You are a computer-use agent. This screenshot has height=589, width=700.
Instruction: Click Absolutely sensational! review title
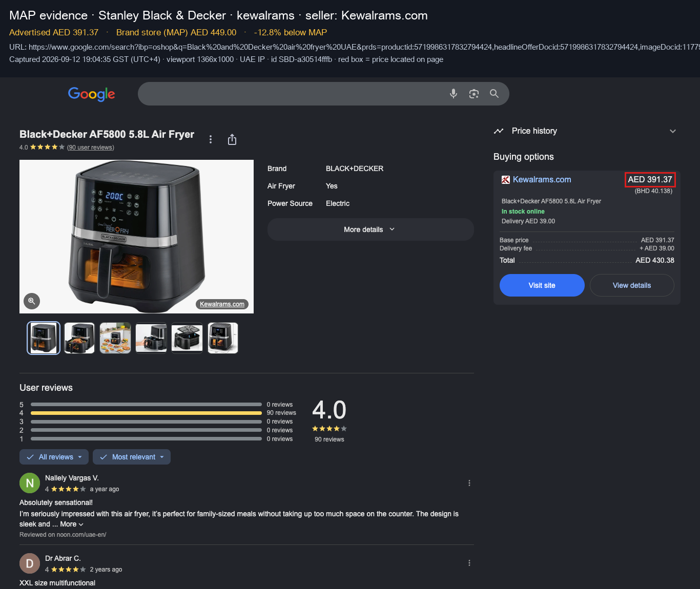[x=56, y=502]
